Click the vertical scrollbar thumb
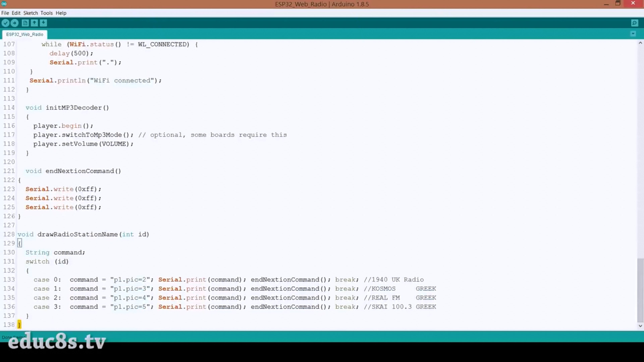Image resolution: width=644 pixels, height=362 pixels. [x=640, y=290]
